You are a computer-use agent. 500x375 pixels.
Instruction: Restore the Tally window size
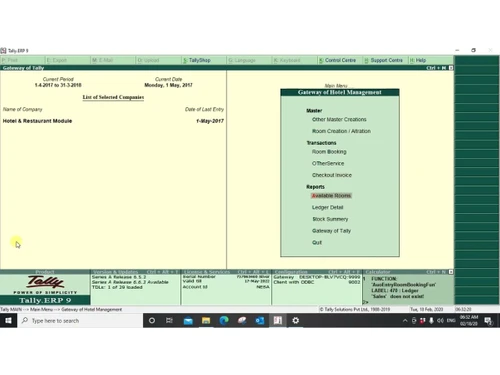click(473, 50)
